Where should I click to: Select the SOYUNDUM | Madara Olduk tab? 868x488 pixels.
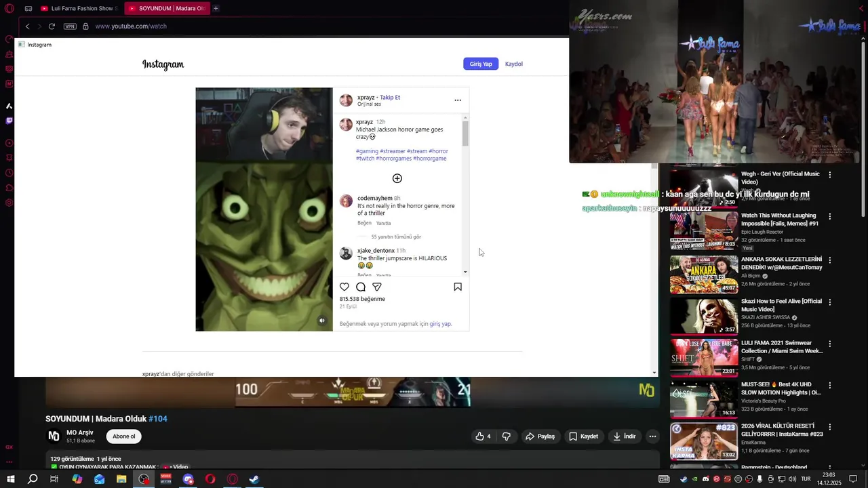pyautogui.click(x=167, y=8)
